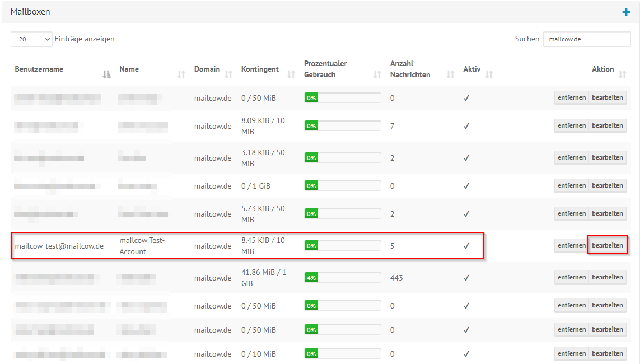Screen dimensions: 640x364
Task: Click entfernen for mailcow-test@mailcow.de
Action: [x=571, y=245]
